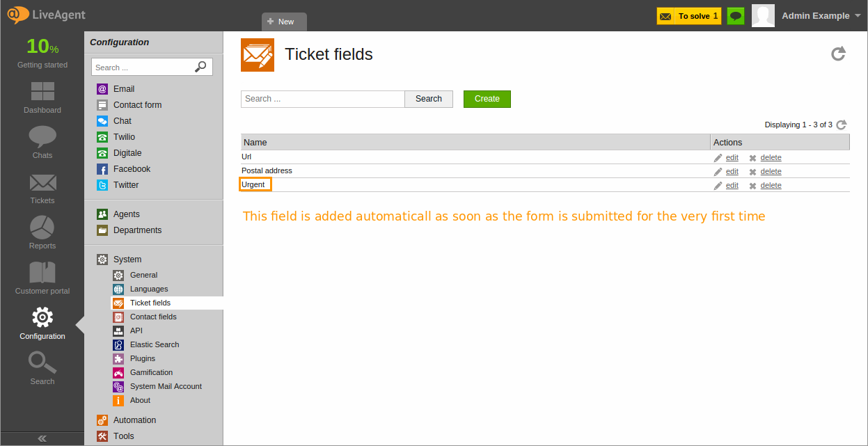
Task: Open the Customer portal book icon
Action: (42, 273)
